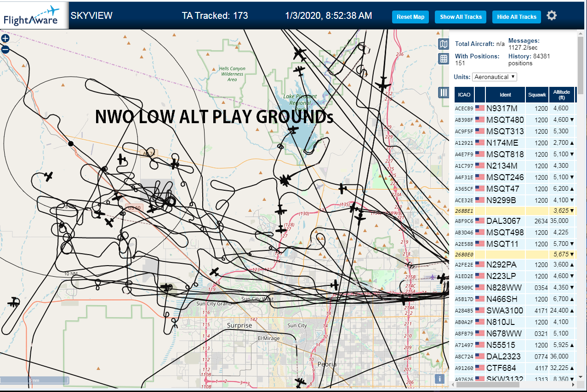Click altitude value 35,000 for DAL3067
This screenshot has height=392, width=587.
coord(559,221)
